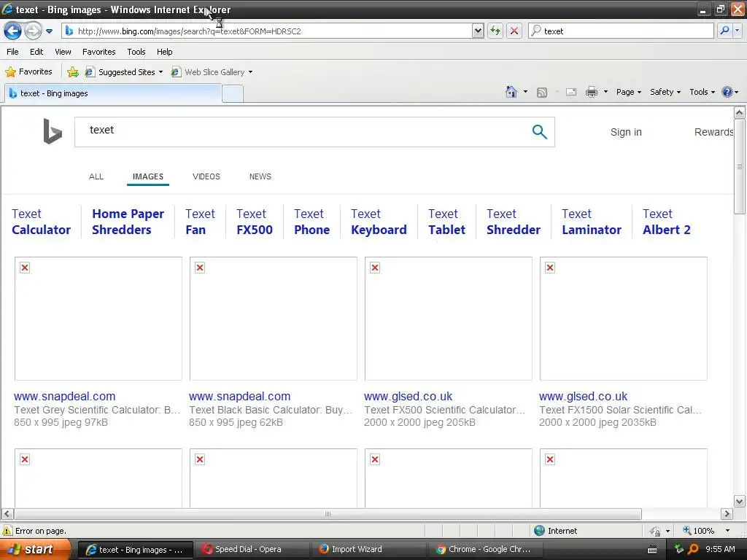747x560 pixels.
Task: Open the Texet FX500 Scientific Calculator thumbnail
Action: 449,319
